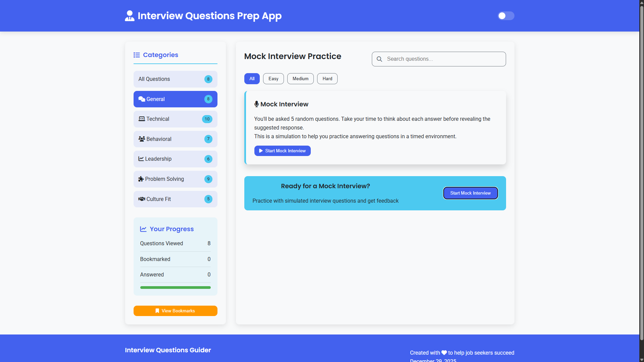
Task: Select the Hard difficulty filter
Action: pyautogui.click(x=327, y=79)
